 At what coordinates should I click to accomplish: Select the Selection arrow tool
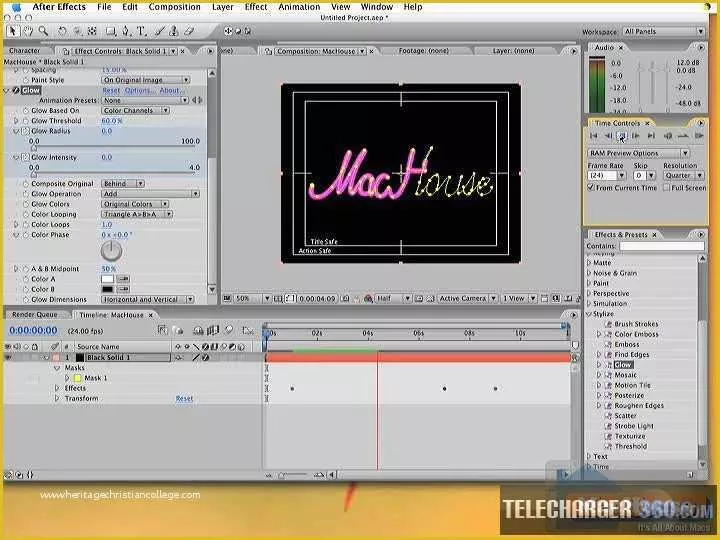[x=12, y=31]
